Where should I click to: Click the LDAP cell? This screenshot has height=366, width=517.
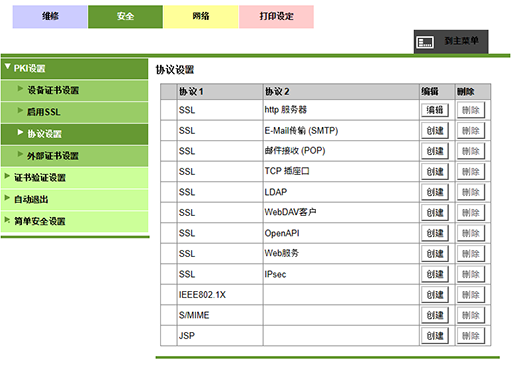[341, 192]
